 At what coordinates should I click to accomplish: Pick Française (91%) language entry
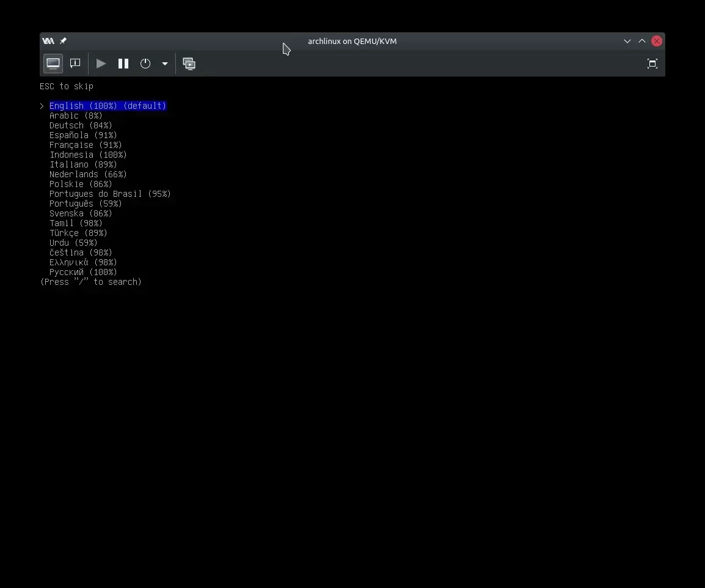[86, 145]
